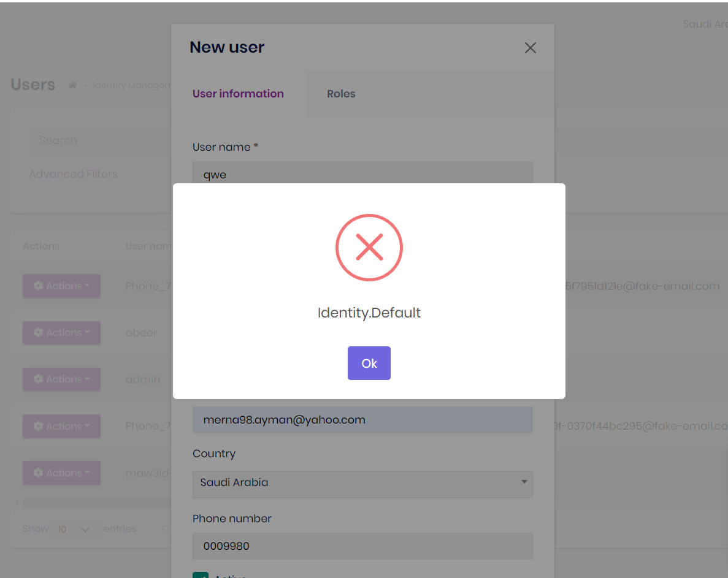Viewport: 728px width, 578px height.
Task: Click the Search input field
Action: pyautogui.click(x=98, y=140)
